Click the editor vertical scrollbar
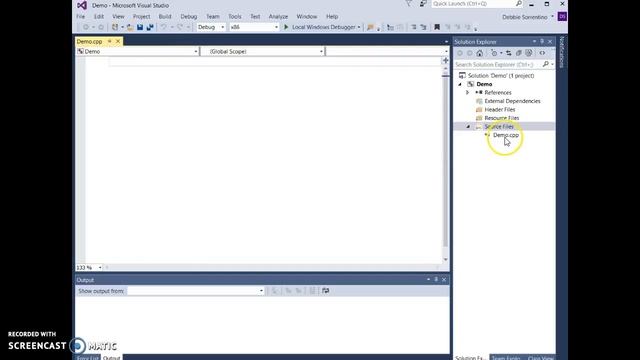 pos(445,163)
